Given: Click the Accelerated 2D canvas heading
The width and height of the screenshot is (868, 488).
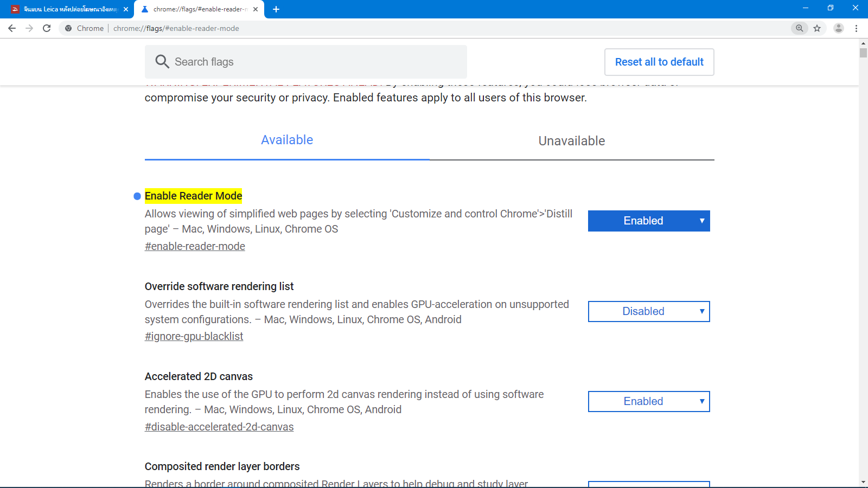Looking at the screenshot, I should (199, 376).
